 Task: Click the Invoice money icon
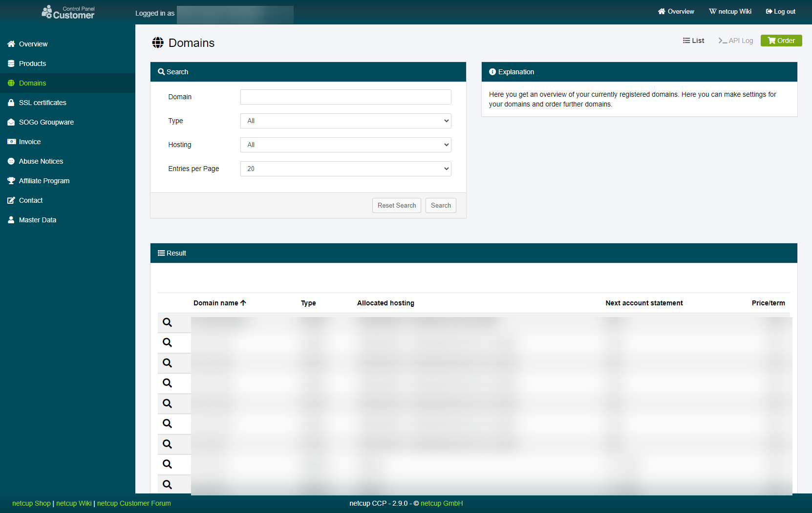click(11, 142)
